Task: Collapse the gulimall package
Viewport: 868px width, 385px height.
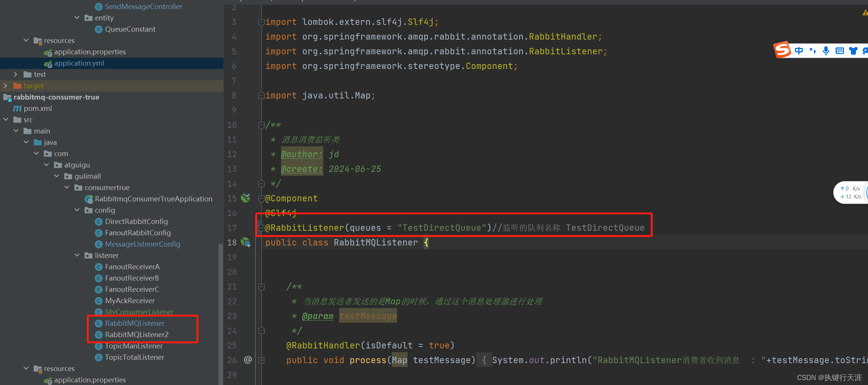Action: [57, 176]
